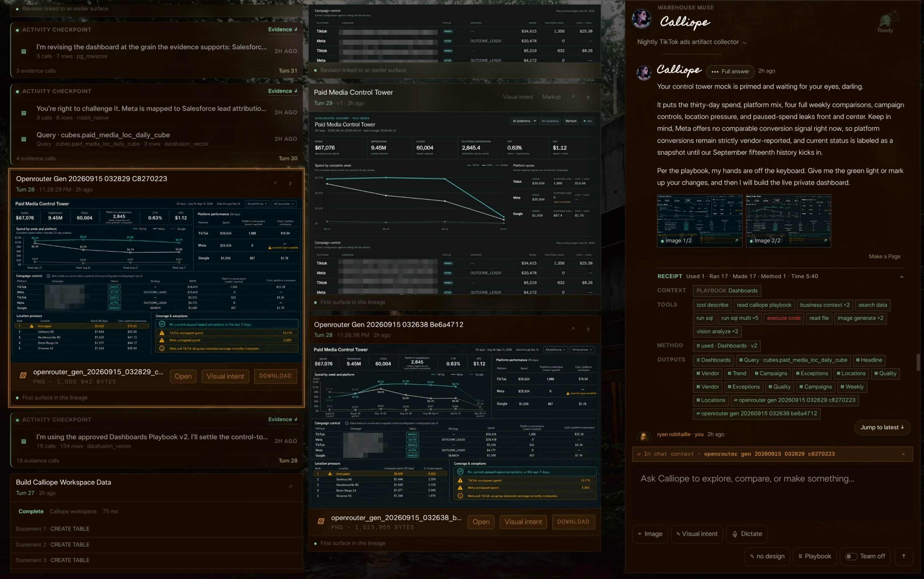Expand Evidence on the Turn 30 activity checkpoint
Screen dimensions: 924x579
click(283, 91)
